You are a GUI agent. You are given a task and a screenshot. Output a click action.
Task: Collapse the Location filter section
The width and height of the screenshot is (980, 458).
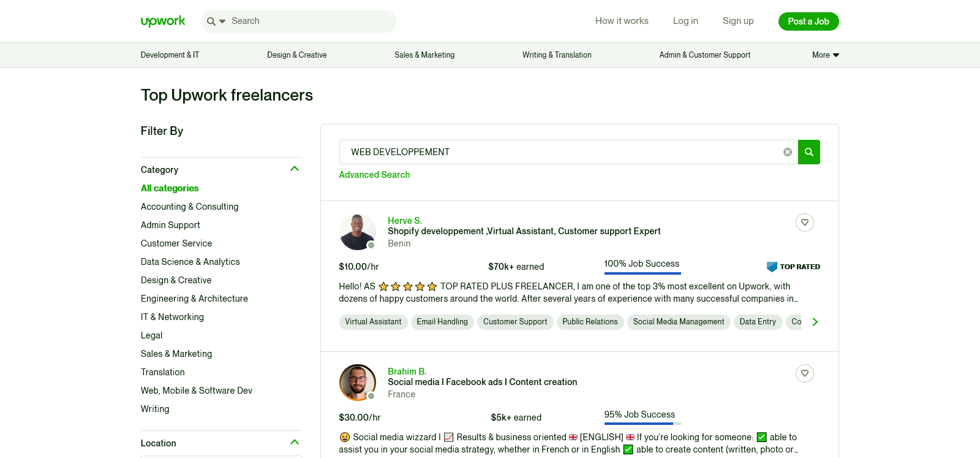(295, 443)
